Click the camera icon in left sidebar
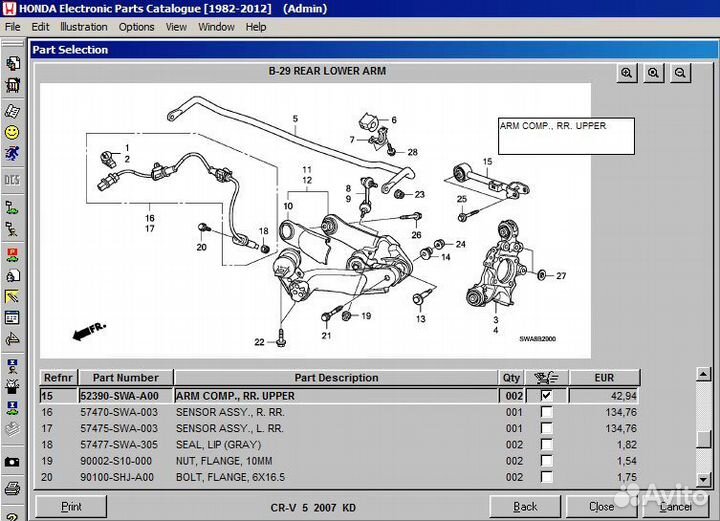 [12, 462]
